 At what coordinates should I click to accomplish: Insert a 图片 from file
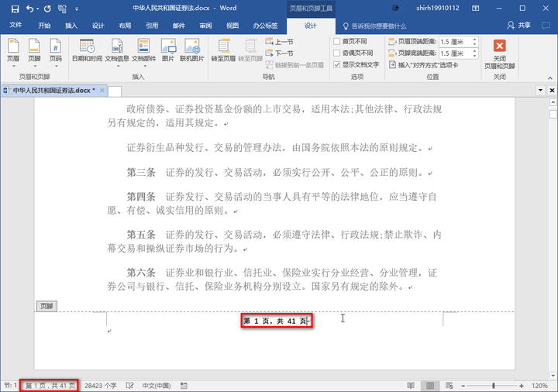tap(168, 50)
